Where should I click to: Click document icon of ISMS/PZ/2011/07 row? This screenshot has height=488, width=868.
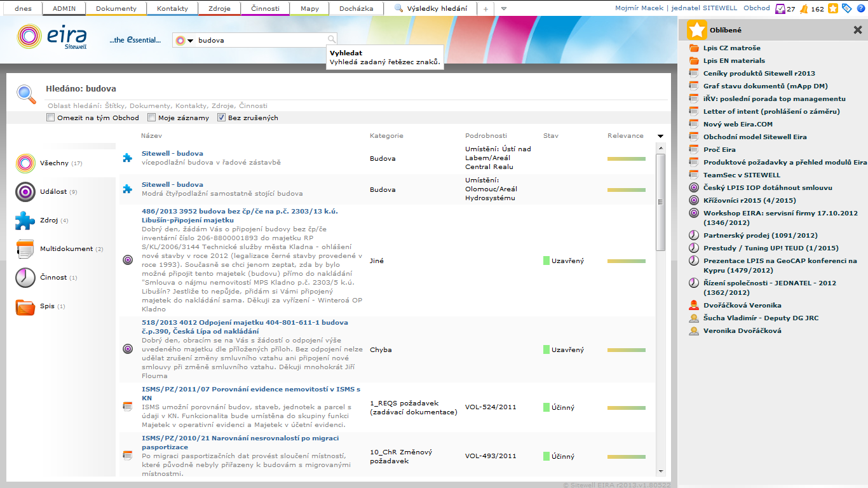click(x=128, y=407)
